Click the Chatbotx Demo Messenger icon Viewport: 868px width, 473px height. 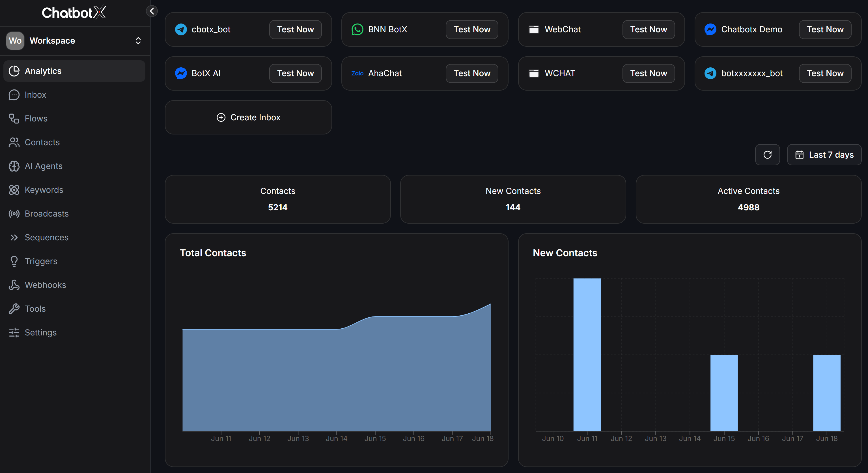[x=710, y=29]
